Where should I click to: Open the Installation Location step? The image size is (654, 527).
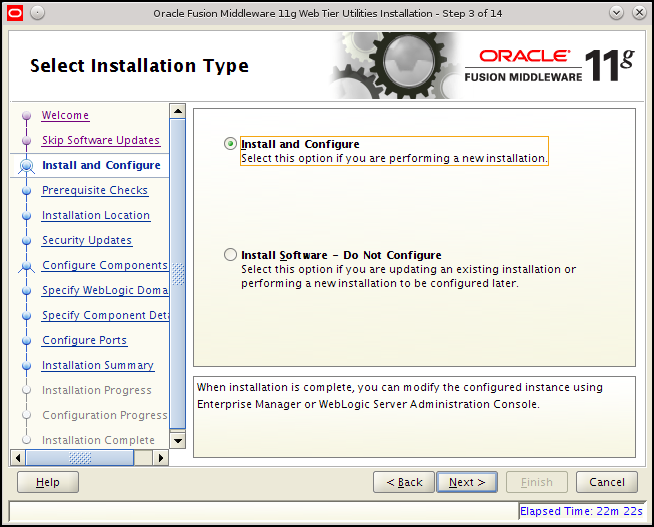click(96, 215)
